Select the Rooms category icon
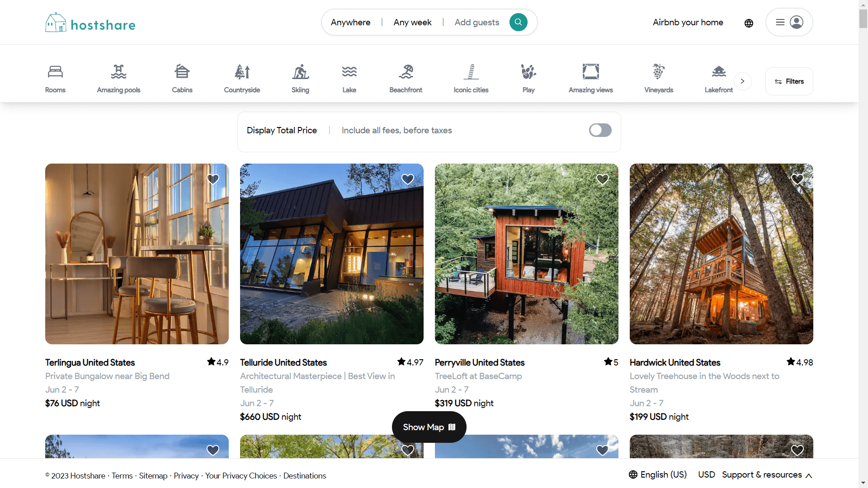The image size is (868, 488). (55, 71)
